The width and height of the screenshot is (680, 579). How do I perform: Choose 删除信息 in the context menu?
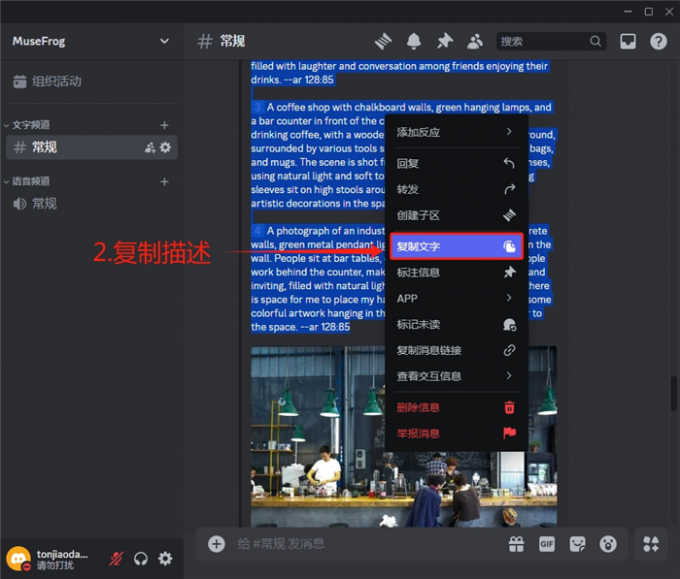[x=456, y=407]
